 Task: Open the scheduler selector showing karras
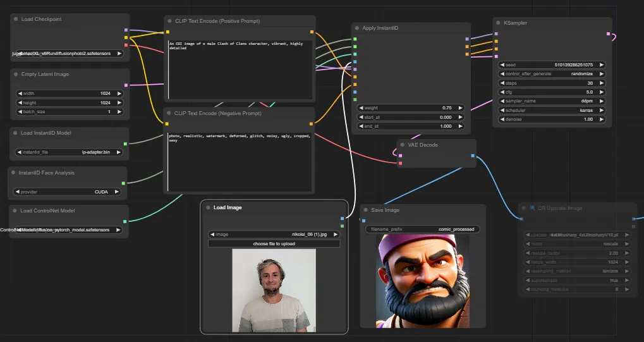click(x=552, y=110)
